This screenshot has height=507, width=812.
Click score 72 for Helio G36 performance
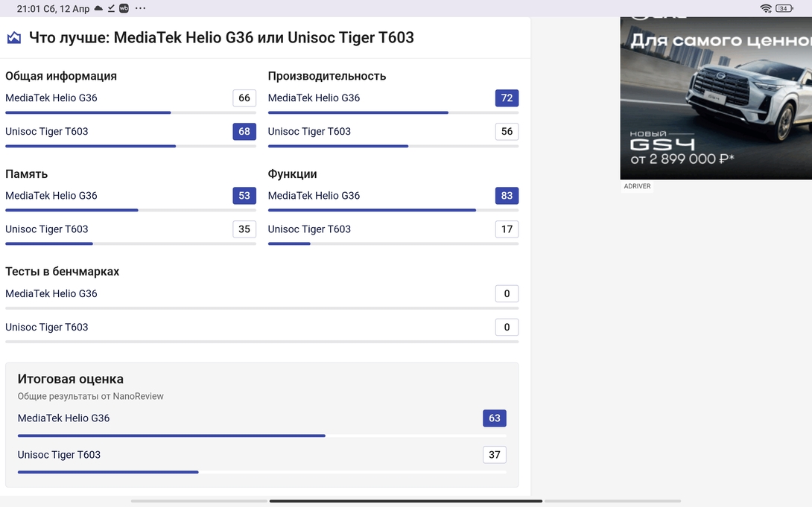point(507,98)
